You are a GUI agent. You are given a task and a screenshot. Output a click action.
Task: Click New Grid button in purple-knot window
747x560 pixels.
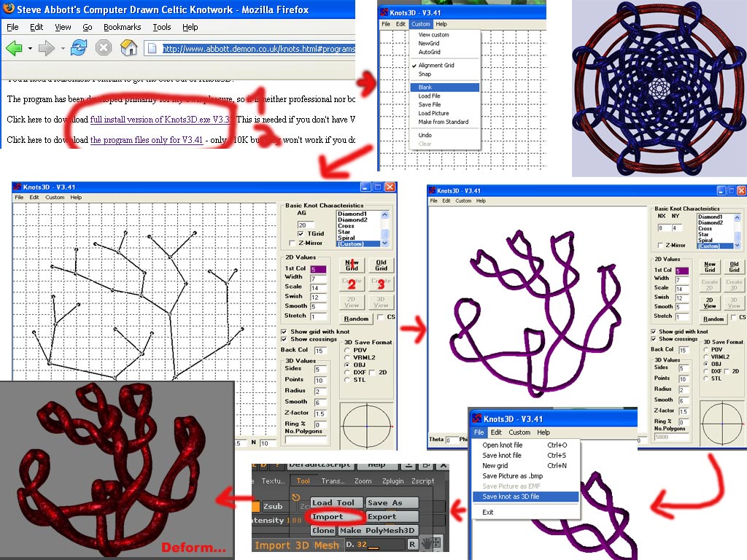710,267
